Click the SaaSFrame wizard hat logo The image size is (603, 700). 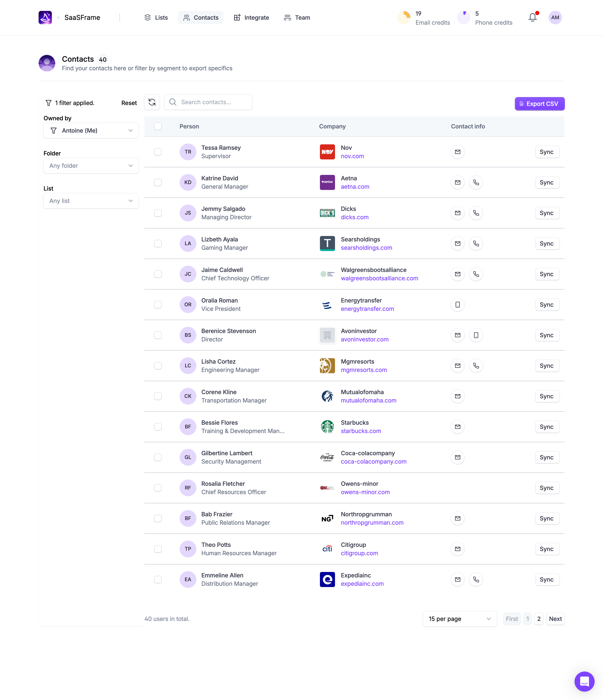click(x=45, y=18)
